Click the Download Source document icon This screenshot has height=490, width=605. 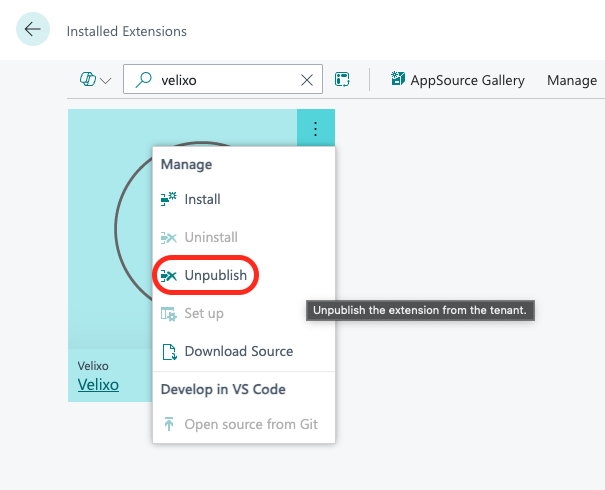tap(168, 351)
